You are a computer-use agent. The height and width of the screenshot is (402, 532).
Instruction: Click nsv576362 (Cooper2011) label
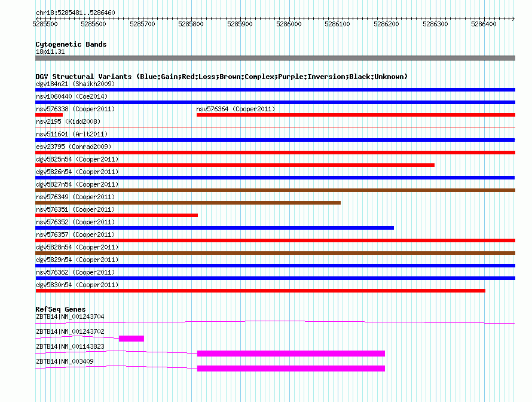click(75, 272)
